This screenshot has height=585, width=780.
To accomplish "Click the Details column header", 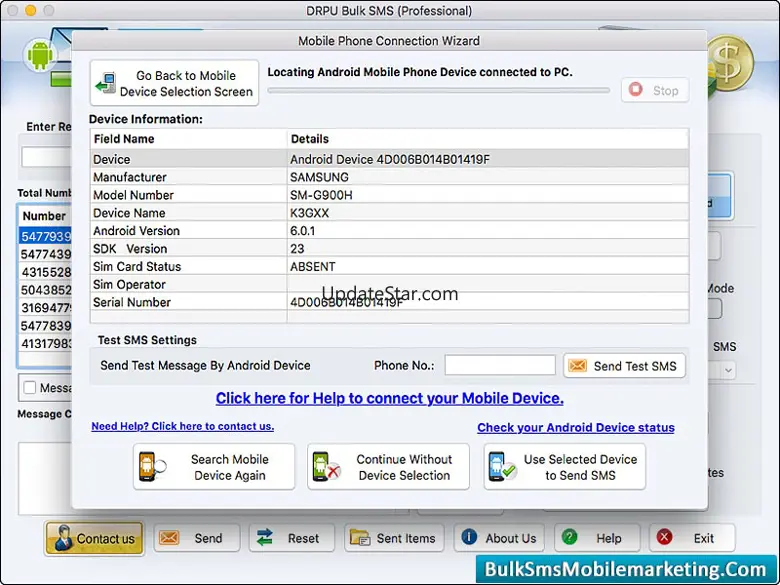I will [x=488, y=139].
